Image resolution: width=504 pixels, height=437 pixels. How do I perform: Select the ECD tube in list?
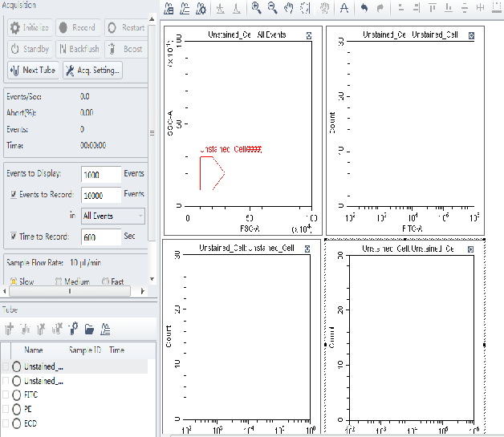(31, 423)
